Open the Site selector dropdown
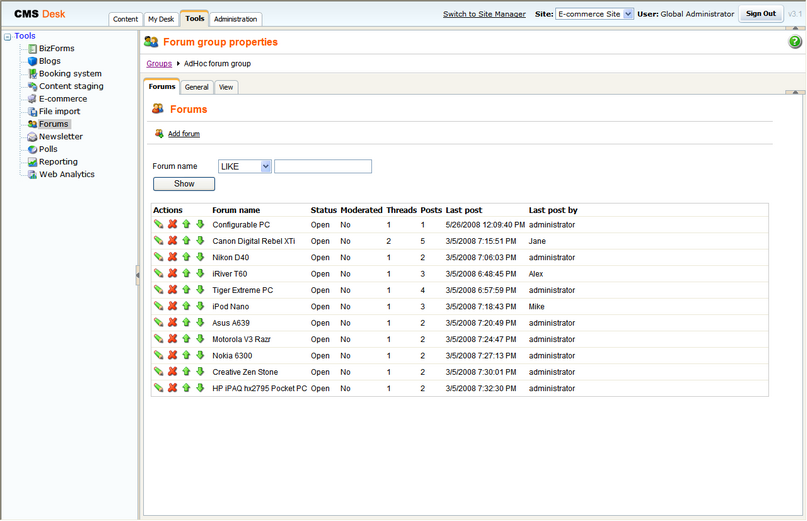This screenshot has width=807, height=521. click(594, 14)
